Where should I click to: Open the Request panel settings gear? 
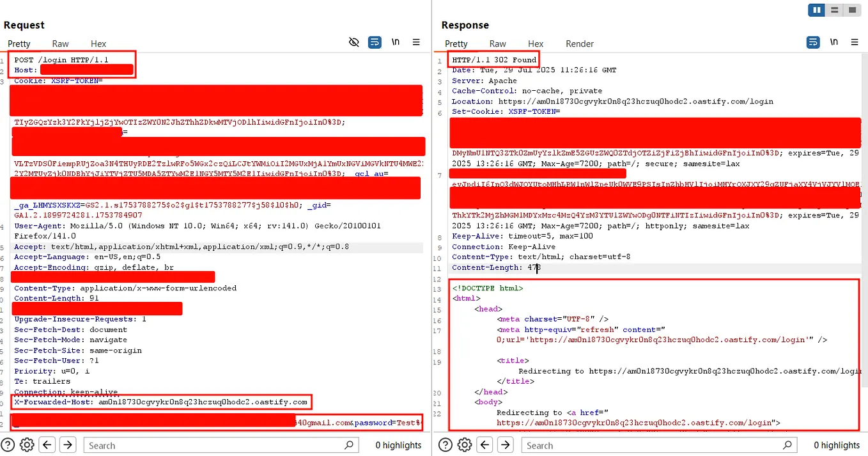pos(26,444)
